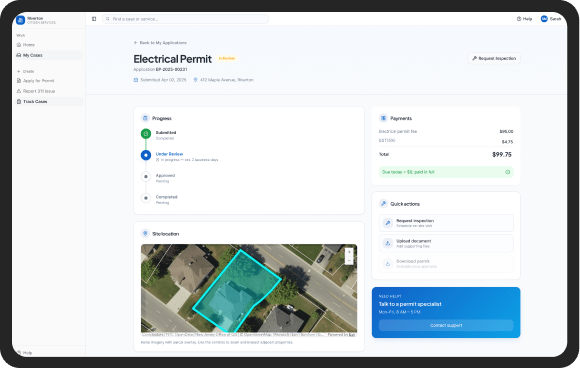The width and height of the screenshot is (580, 368).
Task: Click the submitted date calendar icon
Action: pos(136,80)
